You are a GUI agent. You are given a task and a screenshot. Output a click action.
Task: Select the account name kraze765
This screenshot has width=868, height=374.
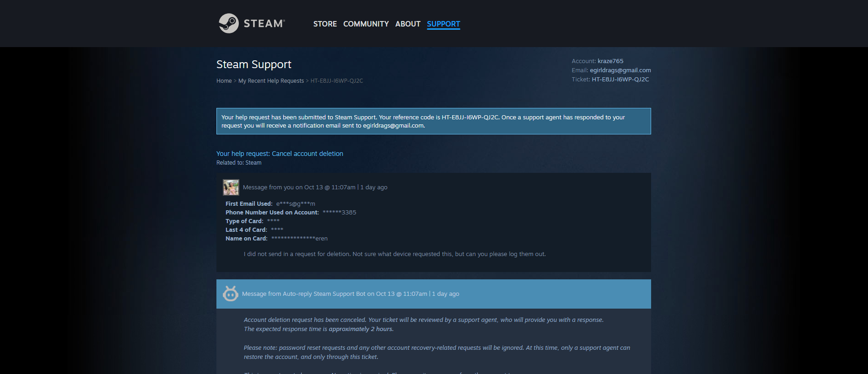click(610, 61)
